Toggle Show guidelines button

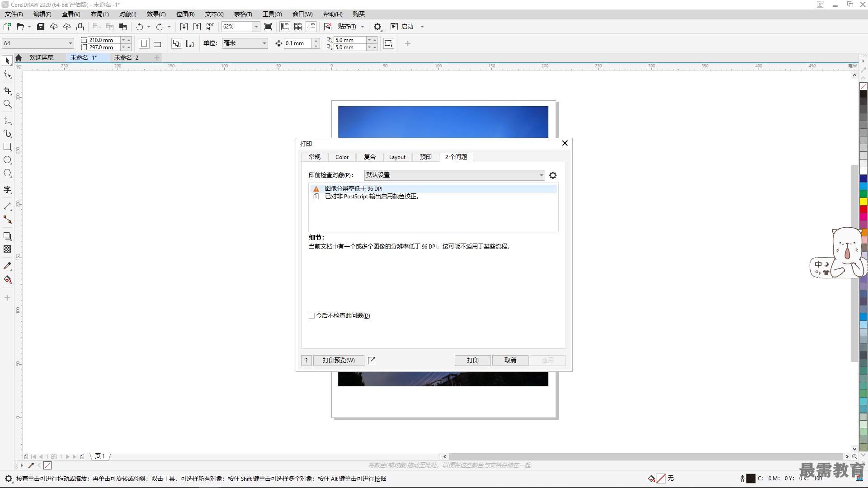coord(311,27)
